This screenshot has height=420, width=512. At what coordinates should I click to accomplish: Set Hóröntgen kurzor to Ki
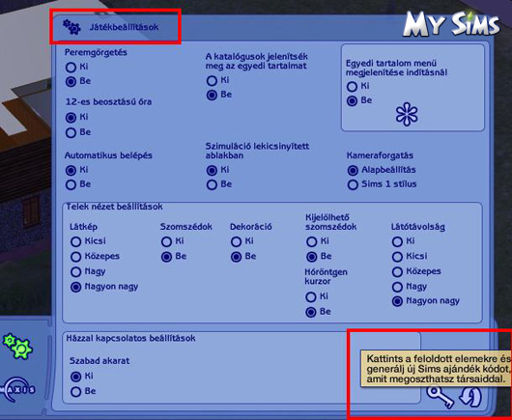pyautogui.click(x=310, y=297)
